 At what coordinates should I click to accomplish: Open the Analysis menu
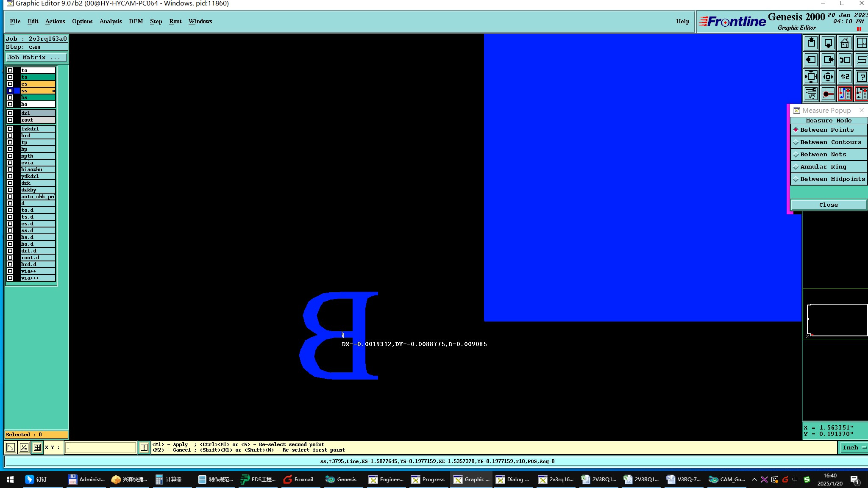[x=110, y=21]
